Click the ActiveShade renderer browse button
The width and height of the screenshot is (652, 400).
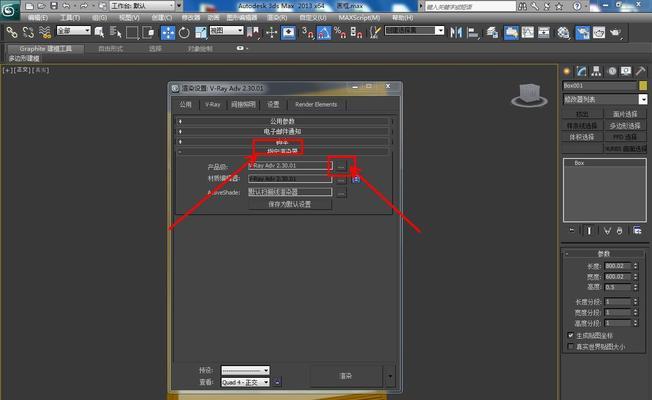(341, 193)
